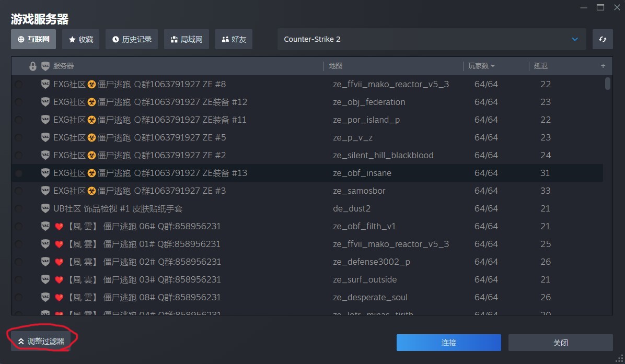
Task: Click the refresh server list icon
Action: pos(603,39)
